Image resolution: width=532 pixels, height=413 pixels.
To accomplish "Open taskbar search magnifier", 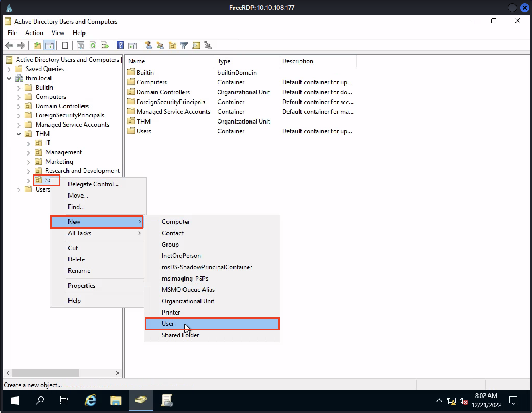I will coord(40,400).
